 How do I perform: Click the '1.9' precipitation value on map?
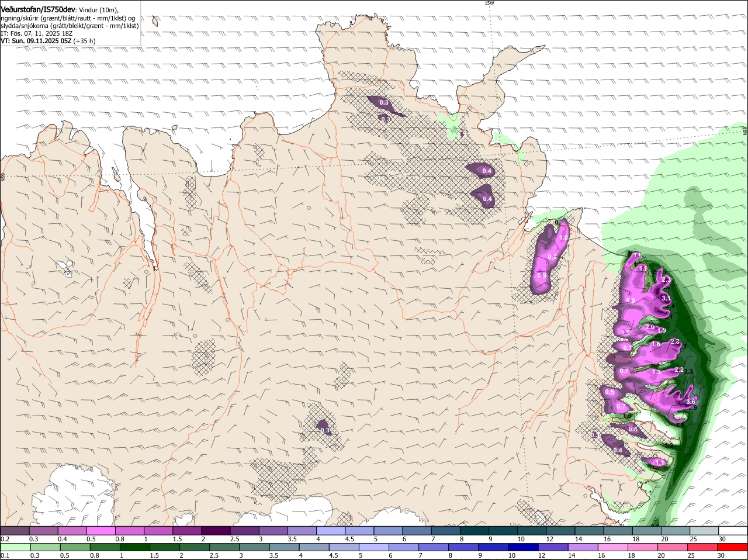[662, 331]
